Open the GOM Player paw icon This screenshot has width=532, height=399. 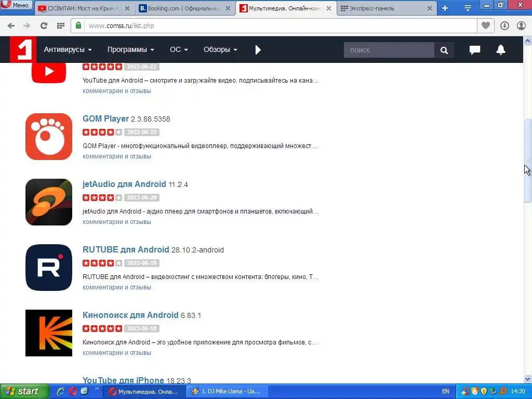(x=49, y=137)
